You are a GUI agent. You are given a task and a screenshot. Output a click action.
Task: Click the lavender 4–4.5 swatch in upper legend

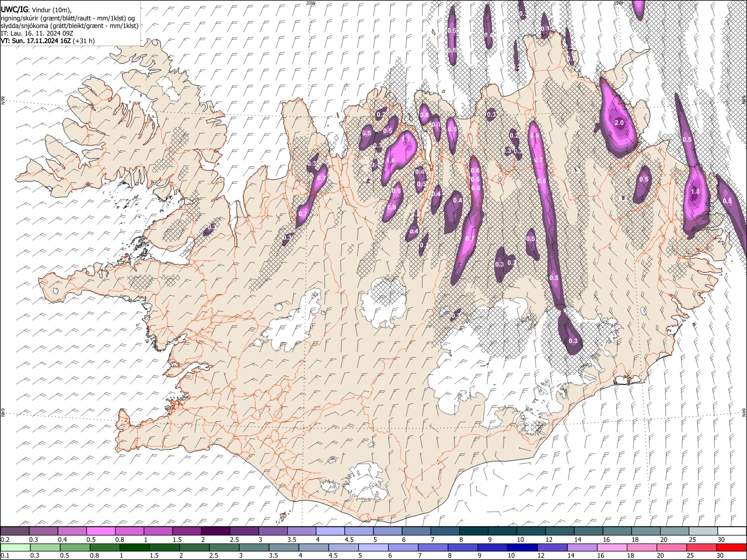[x=330, y=531]
